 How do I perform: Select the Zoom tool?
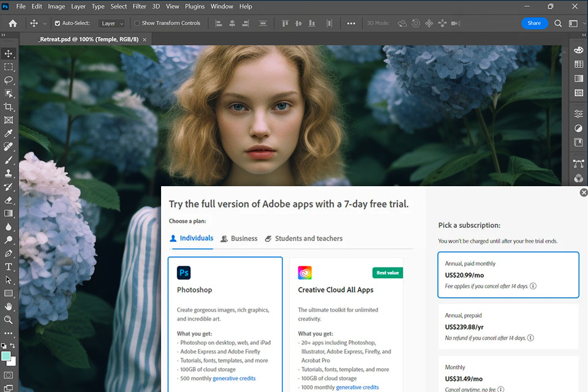(x=8, y=320)
